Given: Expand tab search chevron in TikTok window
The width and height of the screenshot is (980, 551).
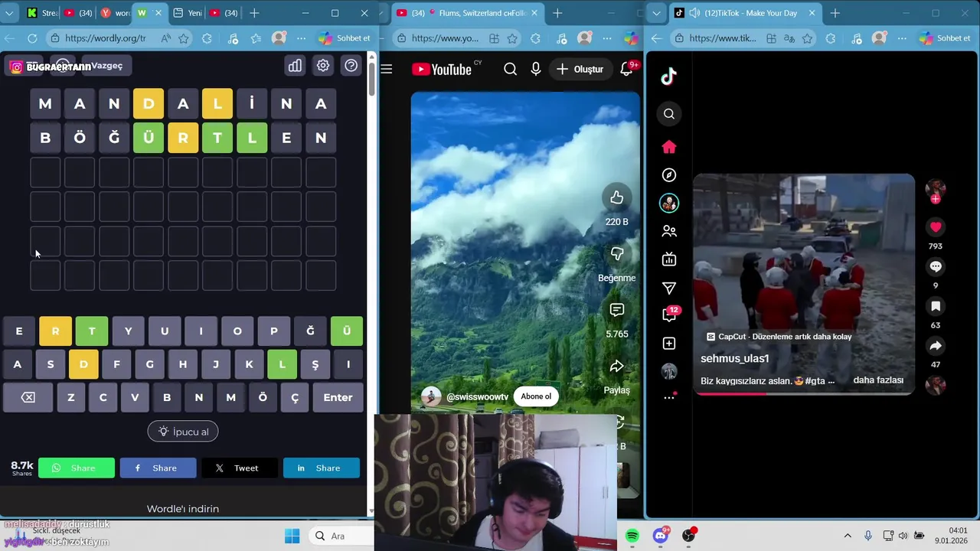Looking at the screenshot, I should 655,13.
